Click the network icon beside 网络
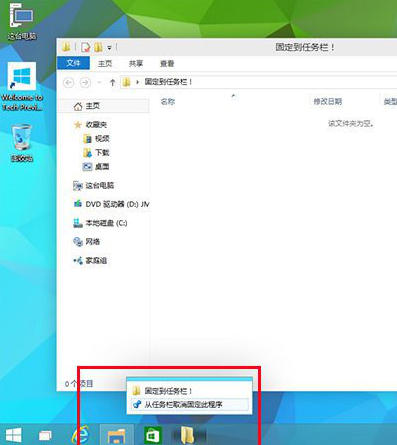The image size is (397, 445). pyautogui.click(x=78, y=242)
